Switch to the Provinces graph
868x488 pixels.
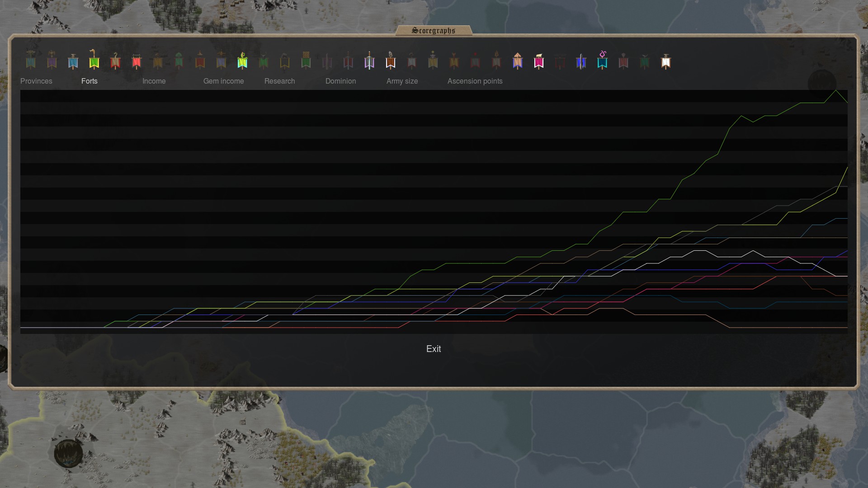36,81
